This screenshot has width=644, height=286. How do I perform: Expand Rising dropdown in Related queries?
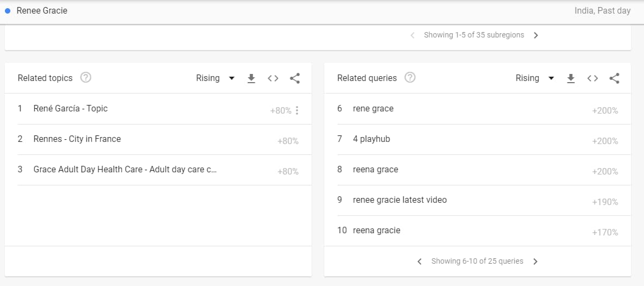(x=535, y=78)
